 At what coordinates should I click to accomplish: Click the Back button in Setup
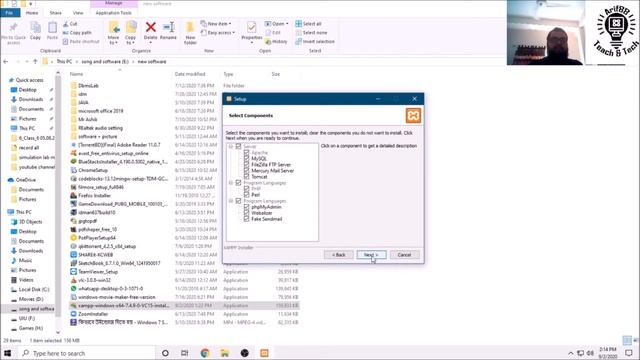[338, 255]
